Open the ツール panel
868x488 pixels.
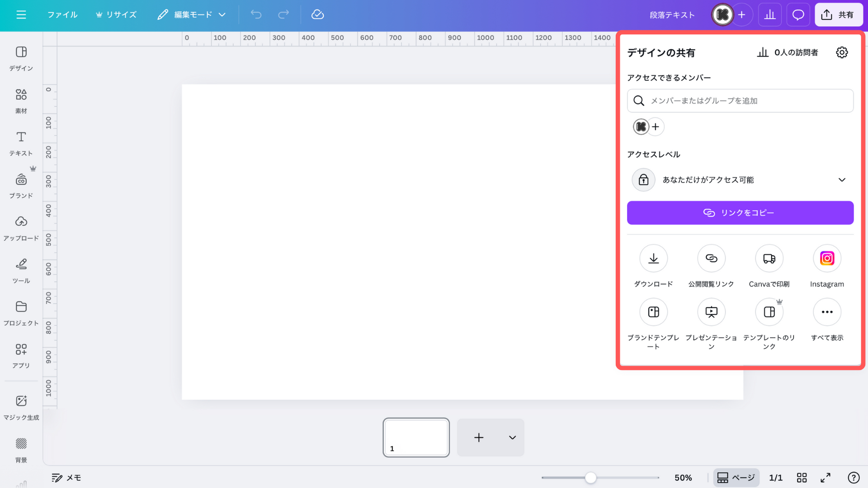21,271
